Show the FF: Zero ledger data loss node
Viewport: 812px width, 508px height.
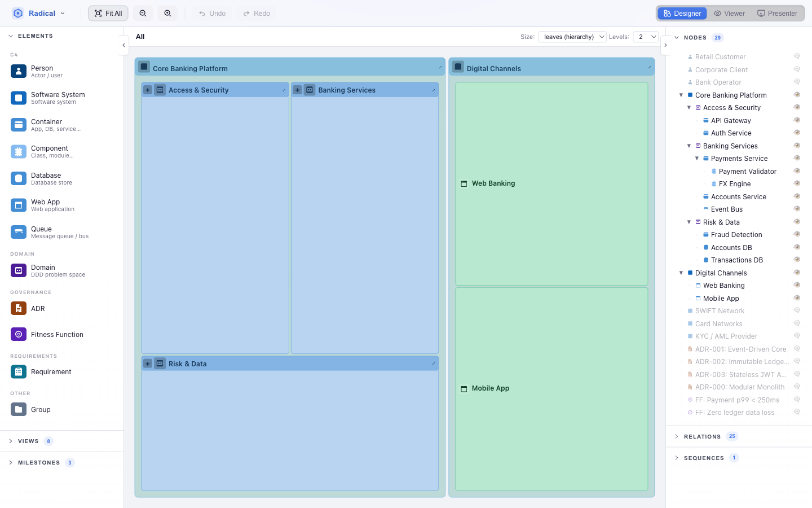[797, 412]
